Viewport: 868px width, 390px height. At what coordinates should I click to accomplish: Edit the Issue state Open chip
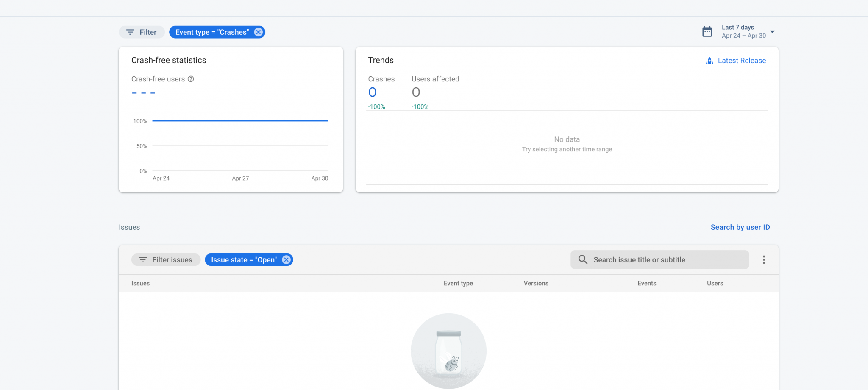(244, 259)
